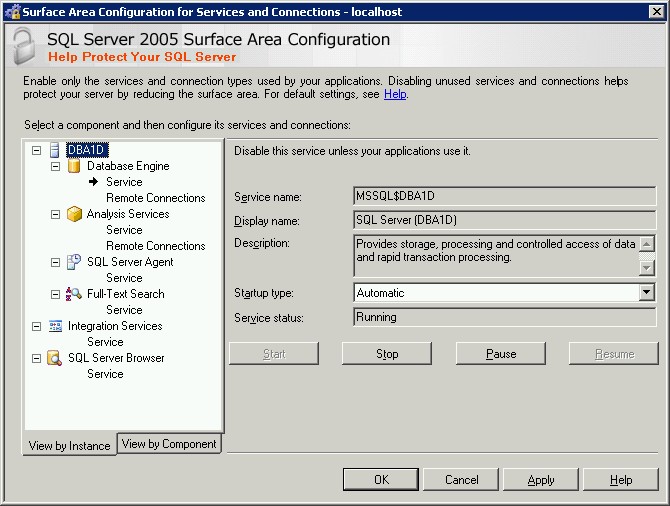This screenshot has height=506, width=670.
Task: Click the Pause service button
Action: [501, 354]
